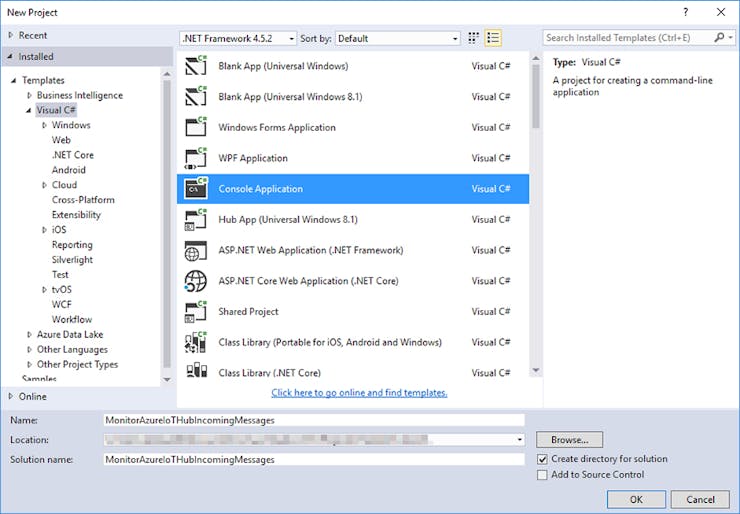Select the Workflow category

72,320
